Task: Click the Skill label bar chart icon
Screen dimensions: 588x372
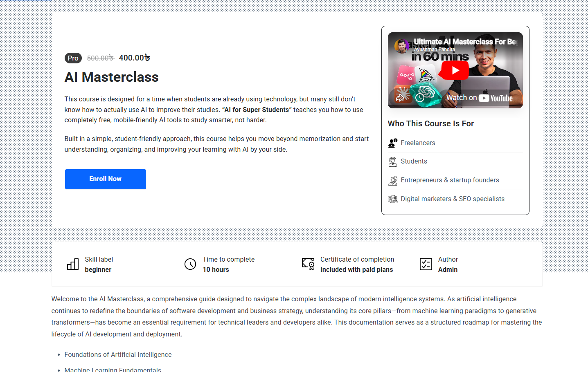Action: click(73, 264)
